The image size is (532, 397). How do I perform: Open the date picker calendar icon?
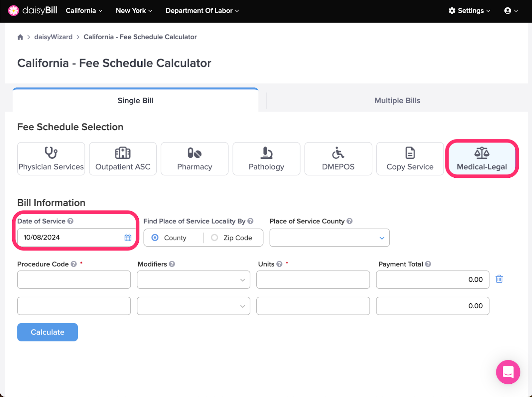click(x=128, y=238)
